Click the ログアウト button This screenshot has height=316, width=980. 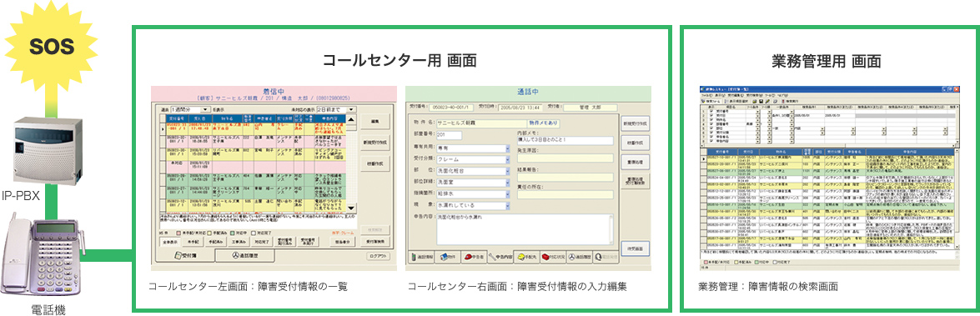click(378, 256)
